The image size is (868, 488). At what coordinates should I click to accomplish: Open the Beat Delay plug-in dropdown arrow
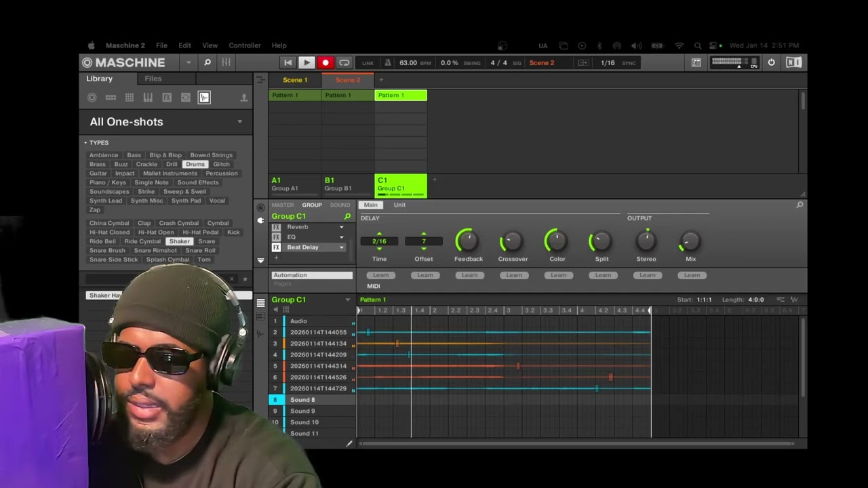(341, 247)
